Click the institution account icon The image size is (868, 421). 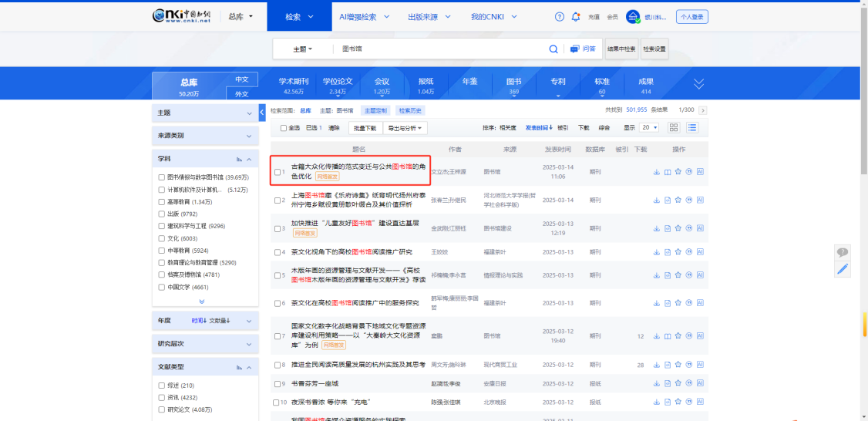[x=633, y=17]
